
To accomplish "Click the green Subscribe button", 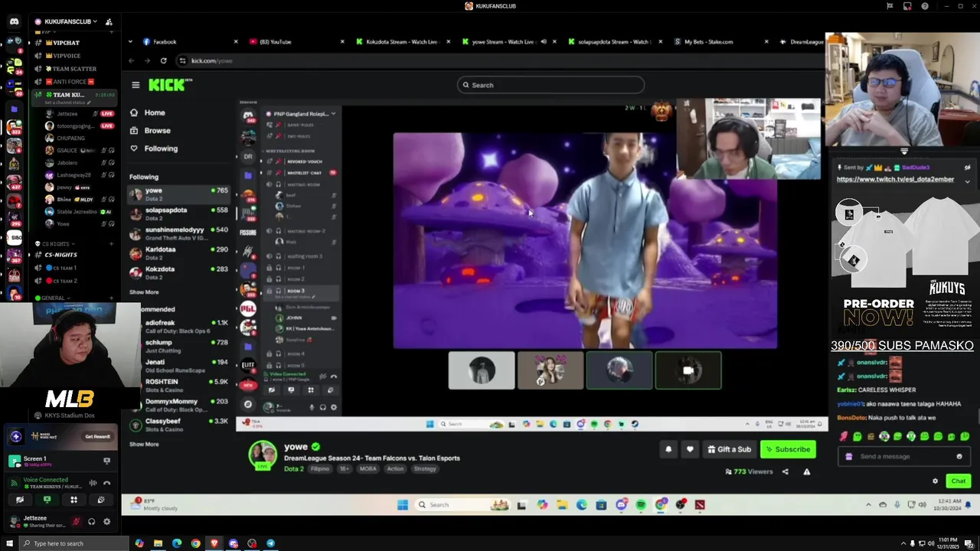I will pyautogui.click(x=788, y=449).
